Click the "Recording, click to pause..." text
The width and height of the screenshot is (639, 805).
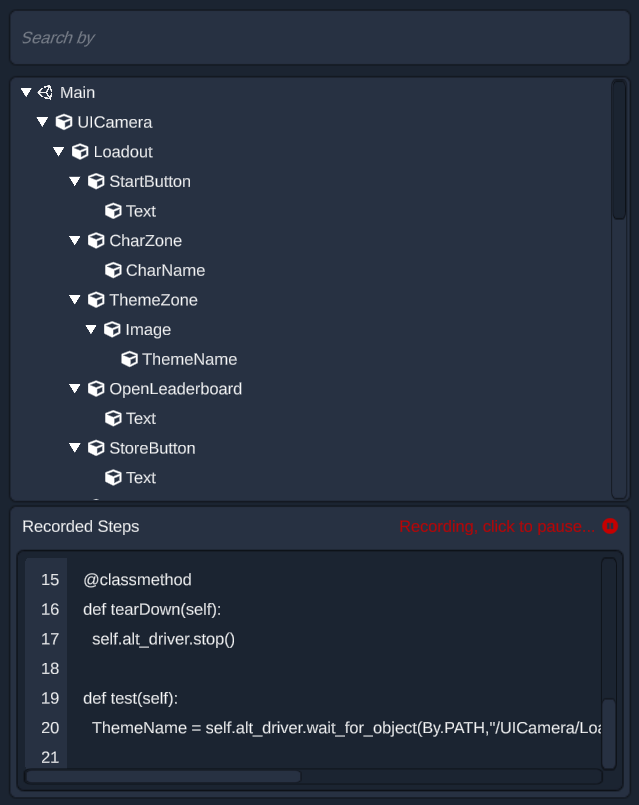[496, 527]
